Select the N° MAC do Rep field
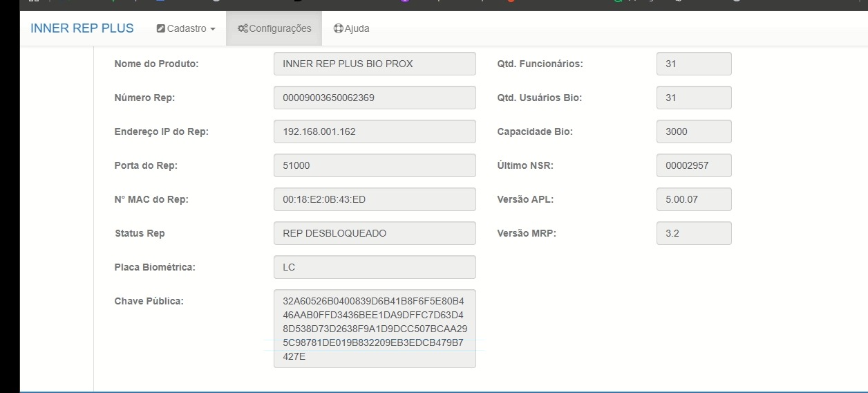The image size is (868, 393). (x=375, y=199)
